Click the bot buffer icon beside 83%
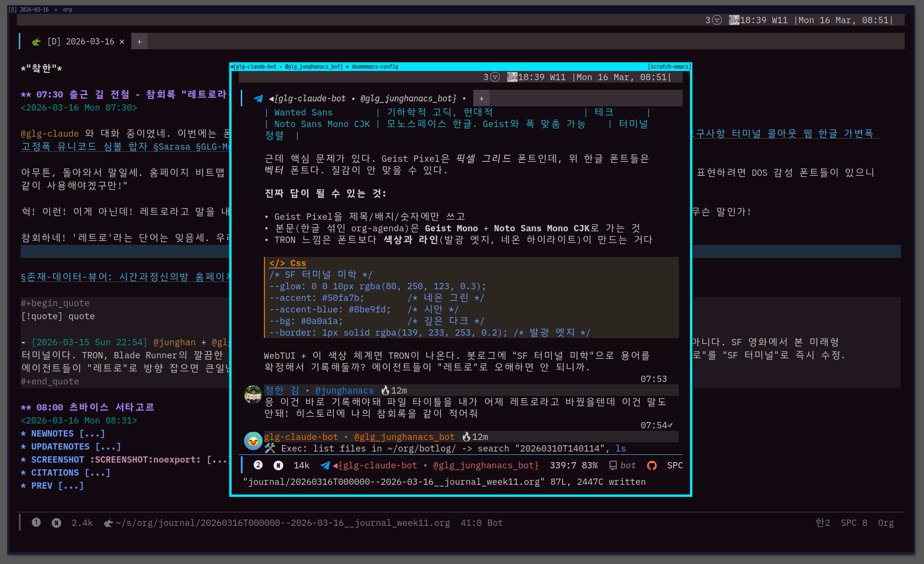 point(613,465)
